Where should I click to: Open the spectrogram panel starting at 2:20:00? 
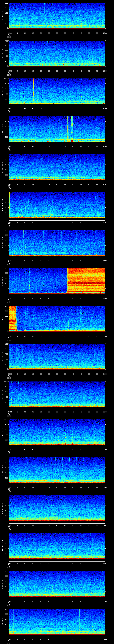(x=57, y=243)
